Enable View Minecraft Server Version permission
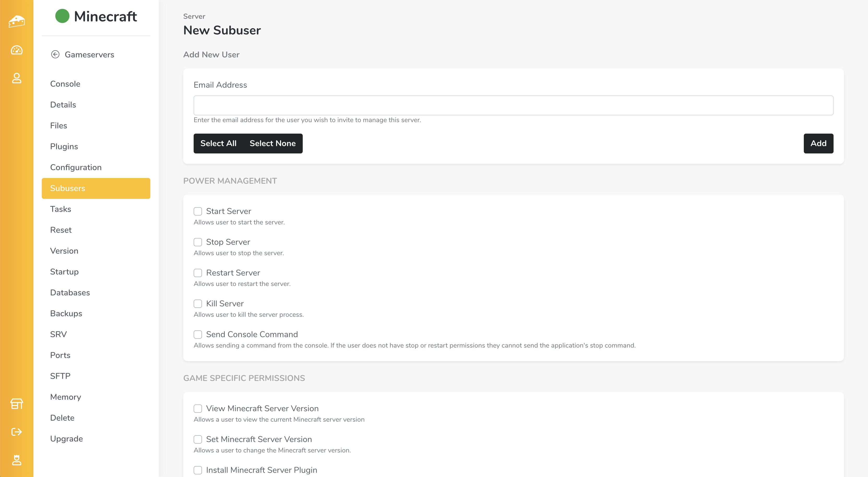The image size is (868, 477). pyautogui.click(x=198, y=409)
